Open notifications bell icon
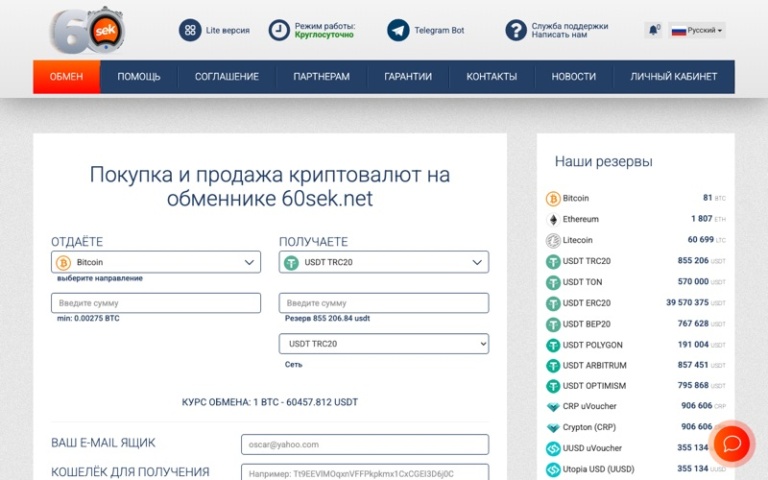 [x=653, y=30]
